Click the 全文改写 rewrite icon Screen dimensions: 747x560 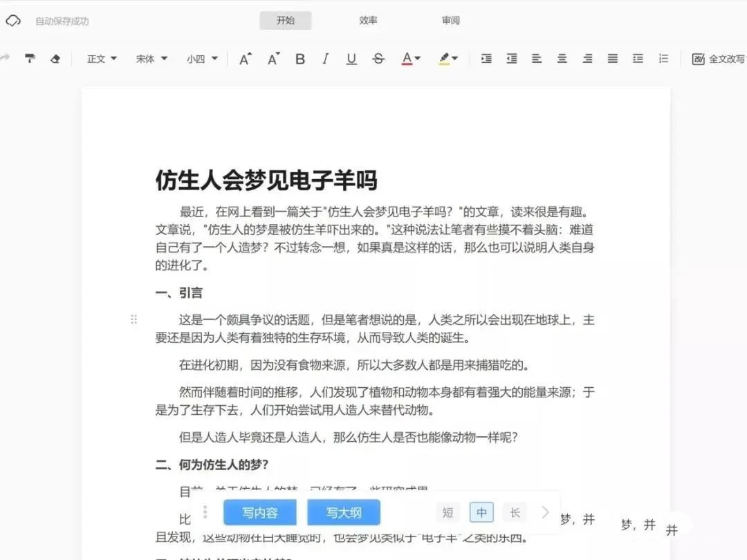click(699, 59)
